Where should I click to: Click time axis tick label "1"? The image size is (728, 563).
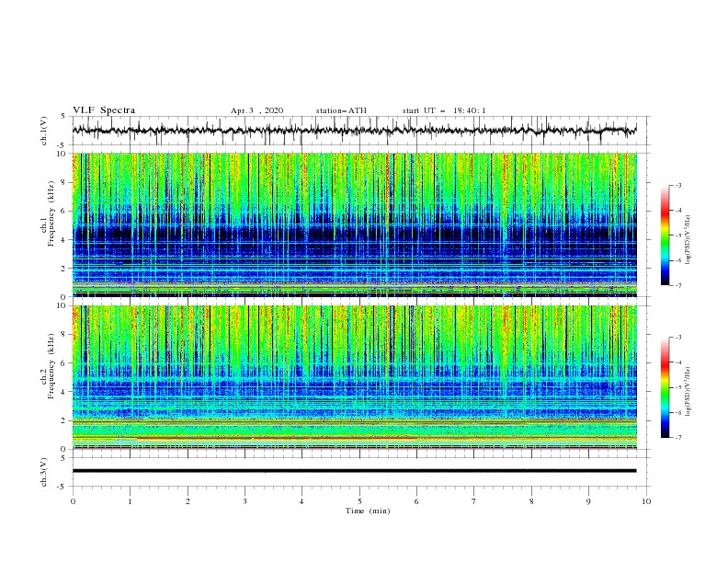(x=130, y=501)
